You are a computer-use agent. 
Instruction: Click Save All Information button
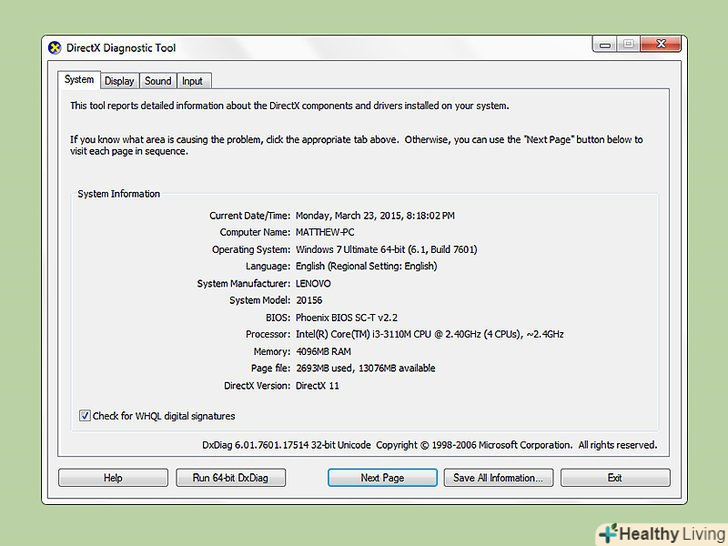click(498, 477)
